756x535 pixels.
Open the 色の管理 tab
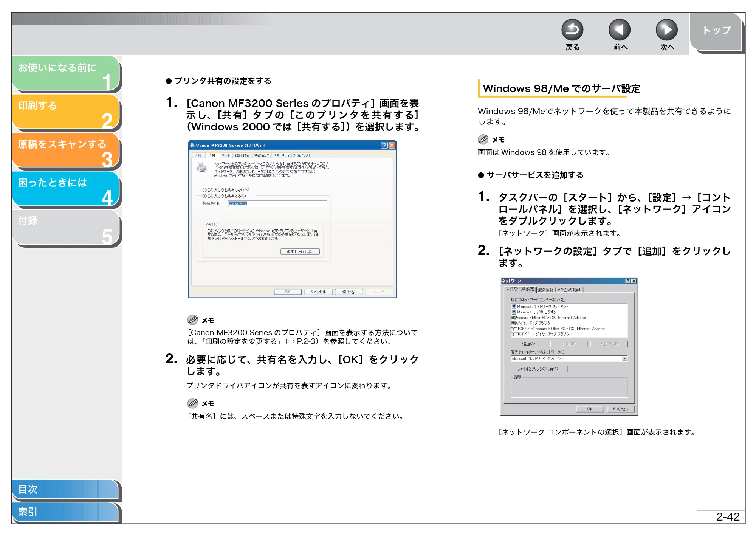point(261,155)
